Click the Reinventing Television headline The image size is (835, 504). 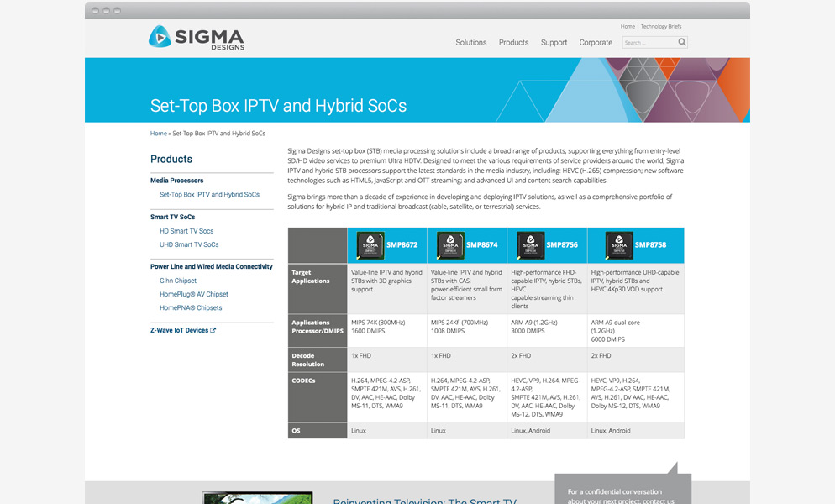point(424,501)
